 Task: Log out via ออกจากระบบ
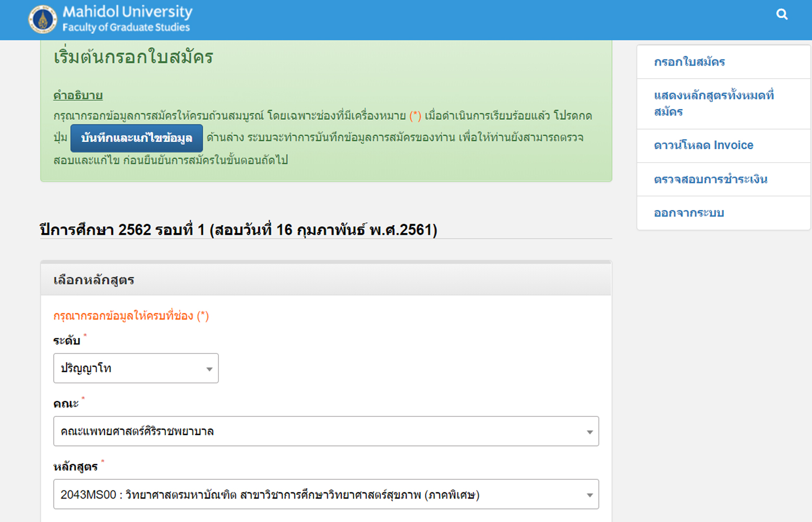coord(688,213)
